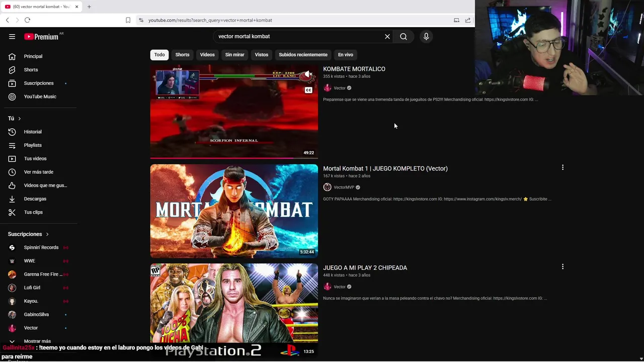The width and height of the screenshot is (644, 362).
Task: Click the cast screen icon in the address bar
Action: pyautogui.click(x=456, y=20)
